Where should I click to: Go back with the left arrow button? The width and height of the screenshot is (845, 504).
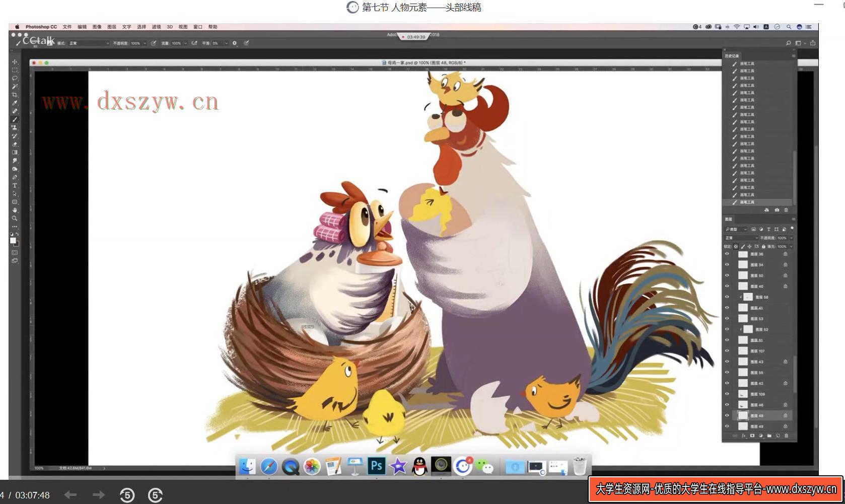[71, 495]
